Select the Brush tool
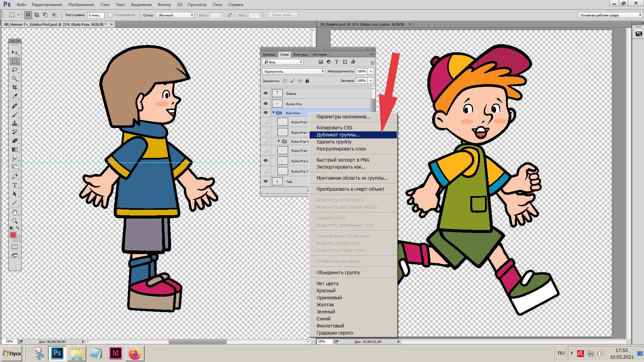This screenshot has height=362, width=644. tap(15, 115)
